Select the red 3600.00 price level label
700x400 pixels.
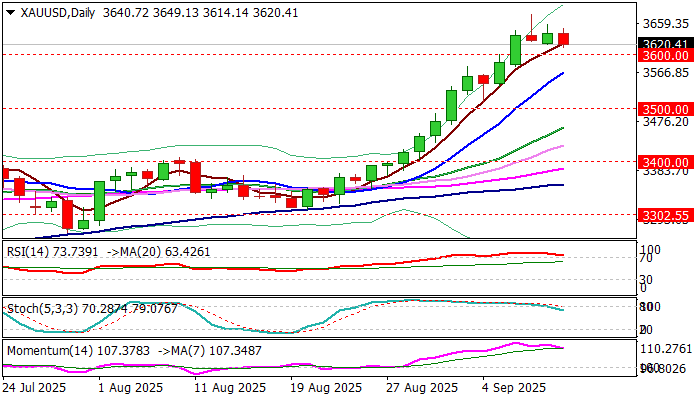[x=666, y=55]
